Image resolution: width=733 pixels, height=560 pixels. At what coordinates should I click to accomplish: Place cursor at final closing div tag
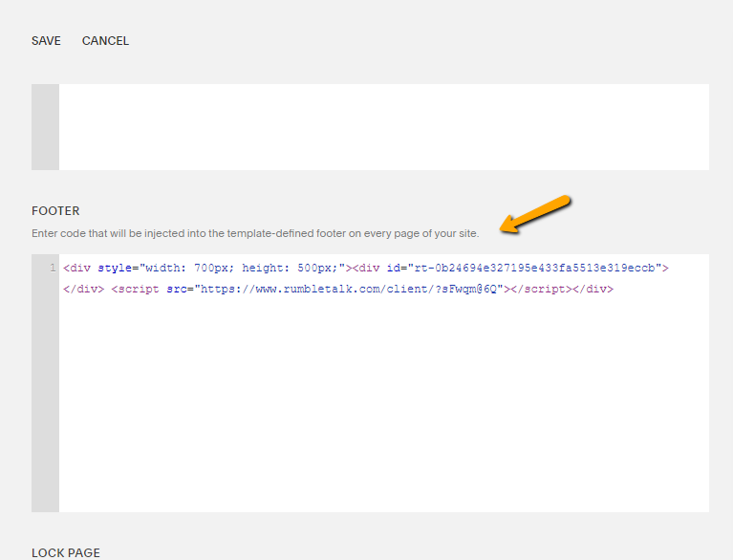(593, 289)
